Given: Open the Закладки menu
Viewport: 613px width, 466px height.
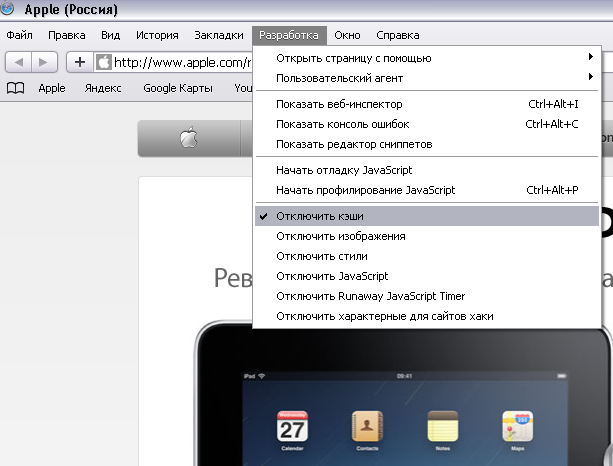Looking at the screenshot, I should pyautogui.click(x=219, y=35).
